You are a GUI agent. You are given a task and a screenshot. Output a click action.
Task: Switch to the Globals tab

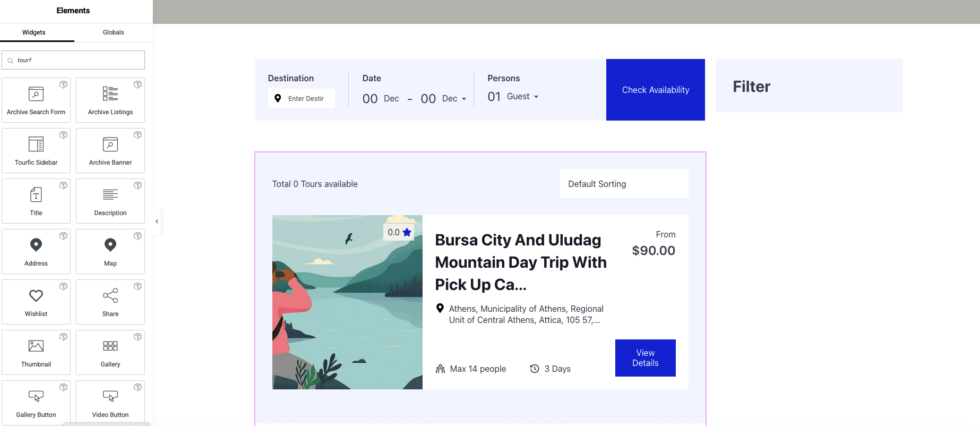(113, 32)
